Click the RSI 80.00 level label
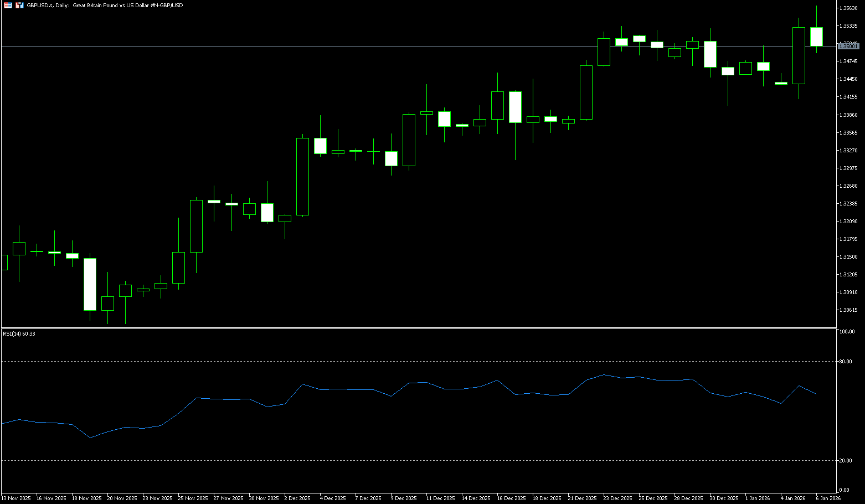 click(x=846, y=362)
